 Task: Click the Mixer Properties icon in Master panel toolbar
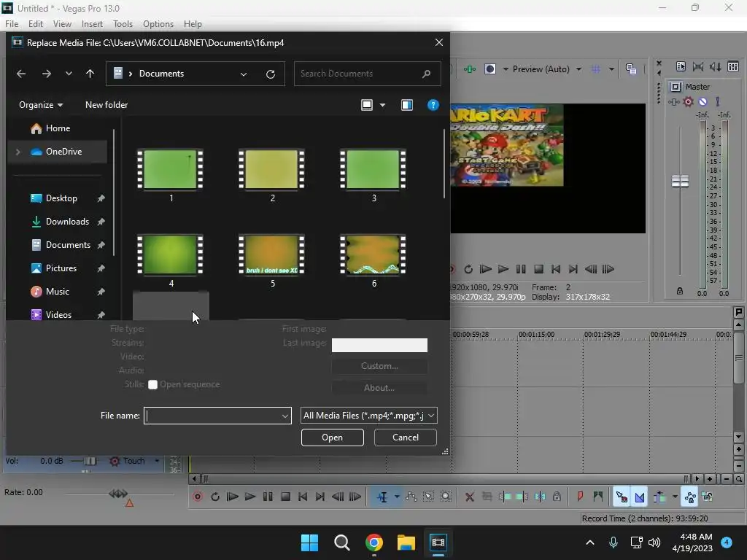(x=681, y=66)
